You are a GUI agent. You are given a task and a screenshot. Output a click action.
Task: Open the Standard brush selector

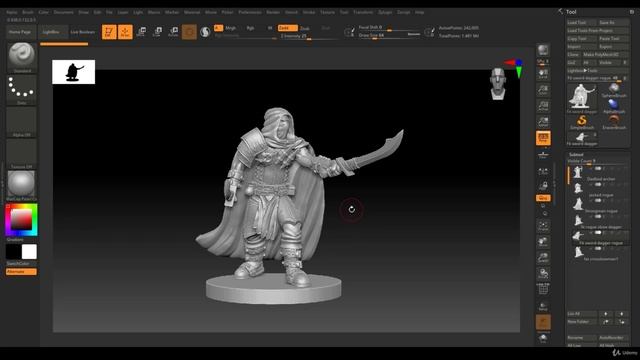click(x=21, y=58)
